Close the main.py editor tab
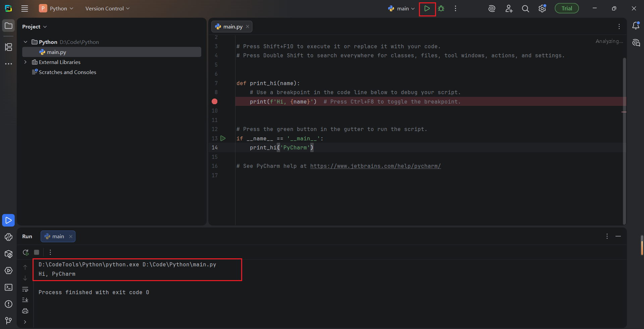Screen dimensions: 644x329 pos(248,26)
